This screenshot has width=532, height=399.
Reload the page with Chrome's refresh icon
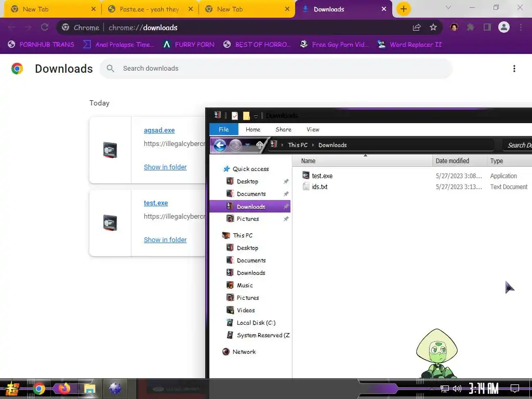tap(45, 28)
